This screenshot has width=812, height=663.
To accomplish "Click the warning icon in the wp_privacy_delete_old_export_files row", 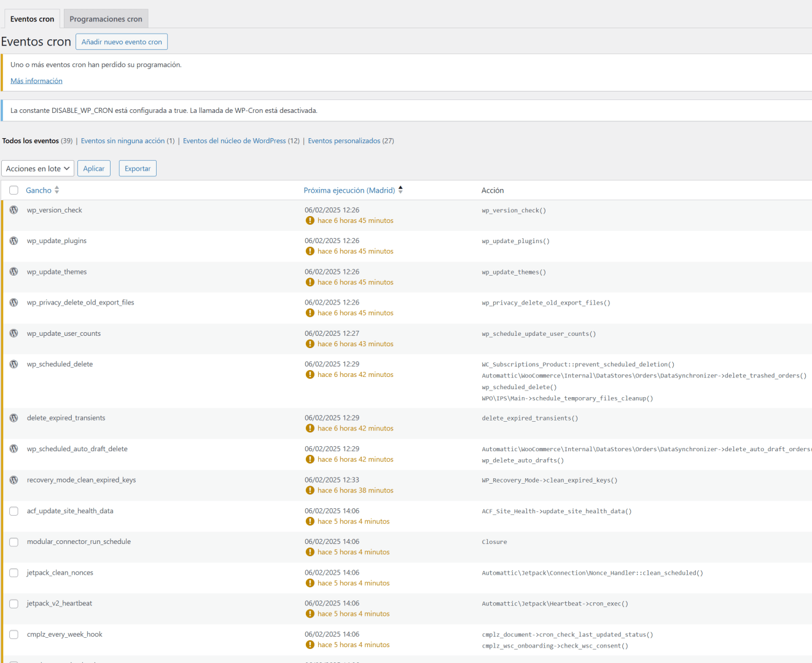I will 310,313.
